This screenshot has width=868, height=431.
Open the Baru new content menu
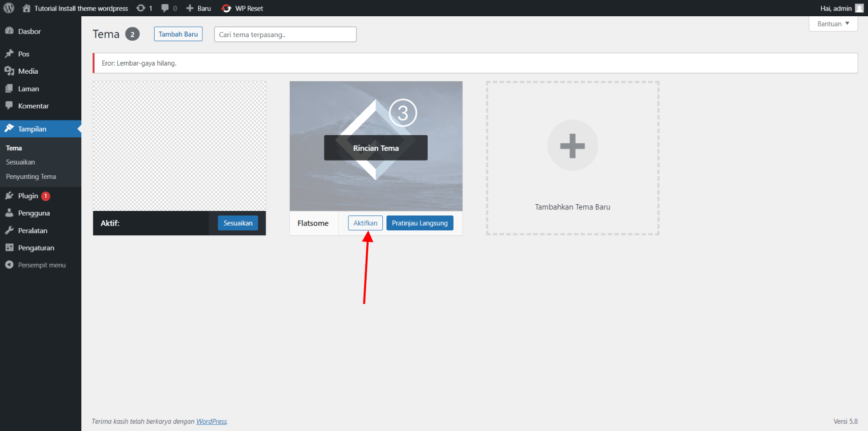pos(199,8)
